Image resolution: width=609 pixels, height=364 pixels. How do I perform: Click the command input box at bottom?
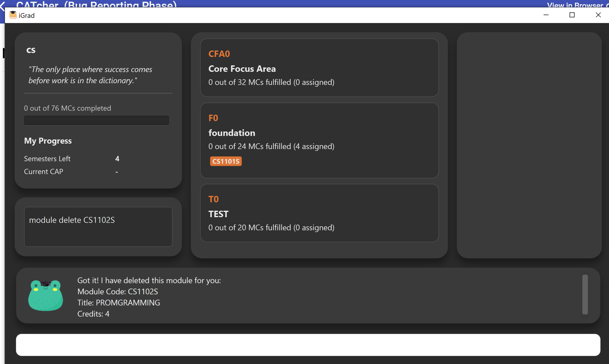[x=308, y=345]
